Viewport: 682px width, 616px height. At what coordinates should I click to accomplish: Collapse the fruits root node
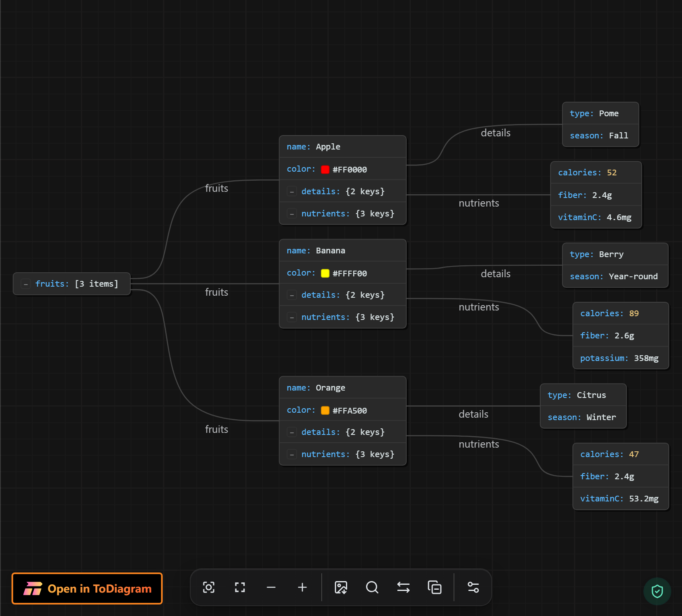point(26,284)
